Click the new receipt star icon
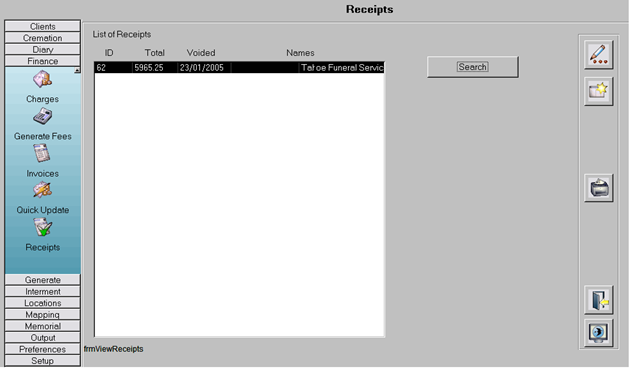This screenshot has height=369, width=630. [598, 91]
